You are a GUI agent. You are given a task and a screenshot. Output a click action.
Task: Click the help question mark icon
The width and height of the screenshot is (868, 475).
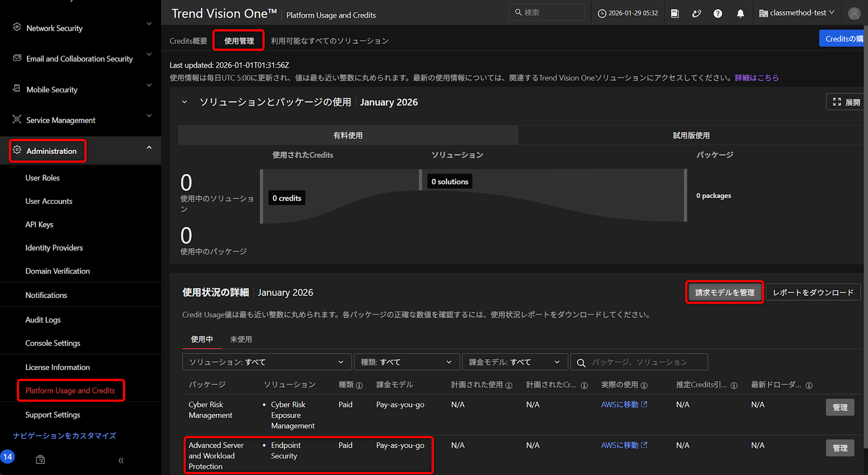718,13
